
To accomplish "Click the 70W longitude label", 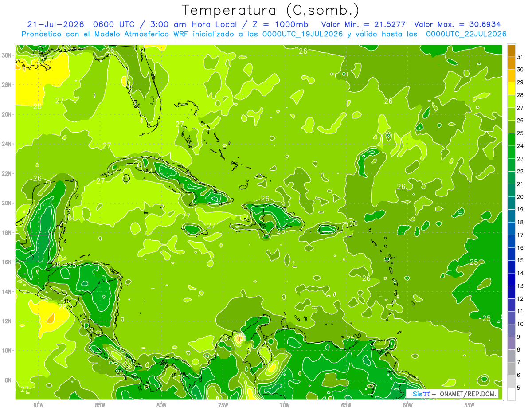I will [285, 405].
